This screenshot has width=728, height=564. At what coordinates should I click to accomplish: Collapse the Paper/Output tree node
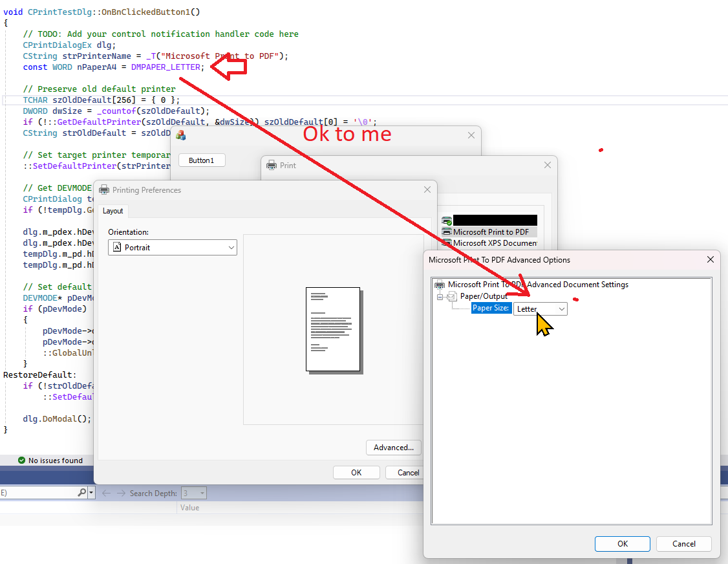click(x=440, y=297)
